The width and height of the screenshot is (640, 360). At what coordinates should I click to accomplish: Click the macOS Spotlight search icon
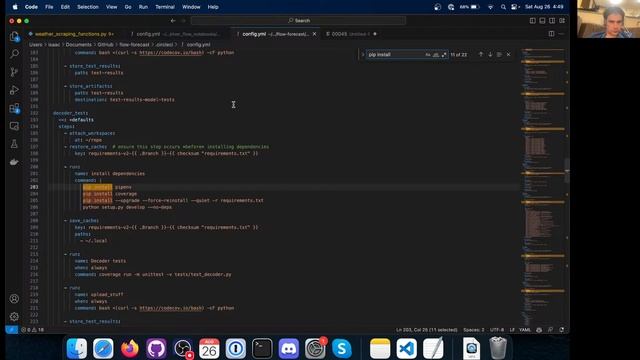pos(503,7)
